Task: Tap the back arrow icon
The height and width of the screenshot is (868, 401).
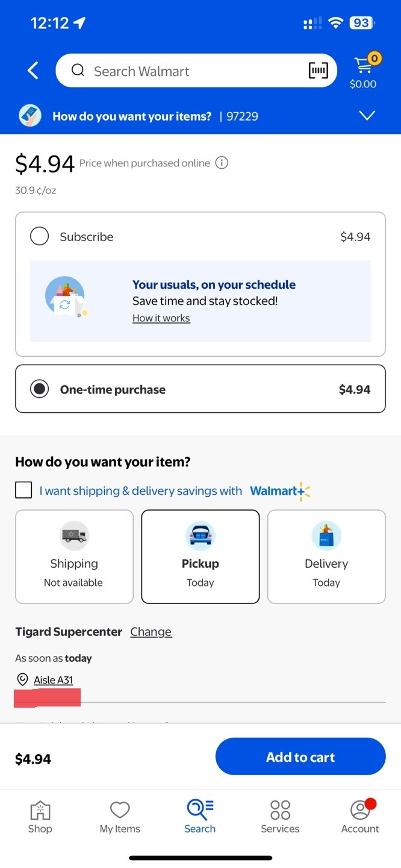Action: click(x=33, y=71)
